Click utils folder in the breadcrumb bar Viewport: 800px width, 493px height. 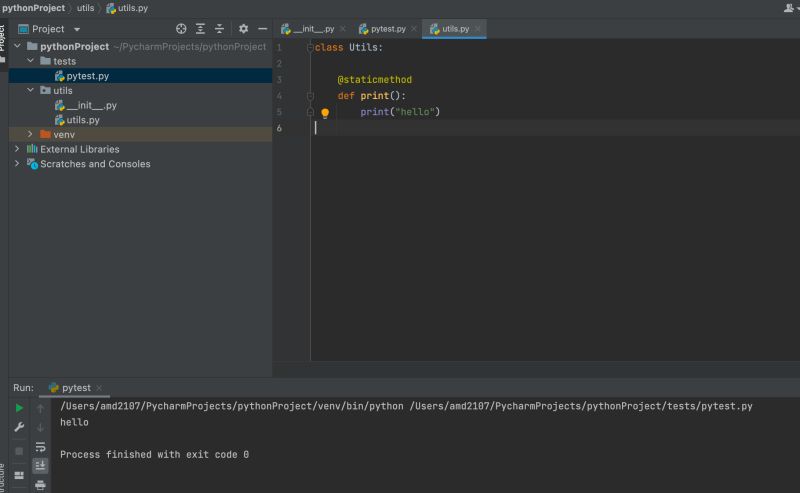(85, 8)
